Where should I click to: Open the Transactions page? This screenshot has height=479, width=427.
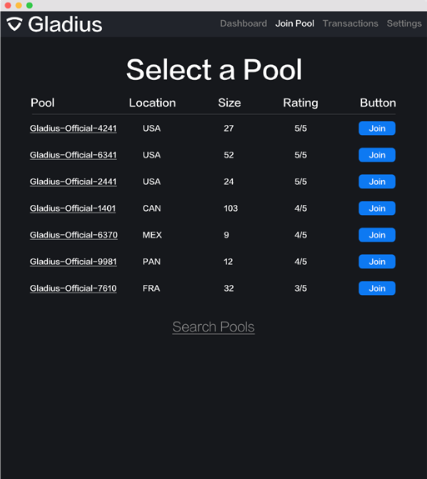(350, 24)
